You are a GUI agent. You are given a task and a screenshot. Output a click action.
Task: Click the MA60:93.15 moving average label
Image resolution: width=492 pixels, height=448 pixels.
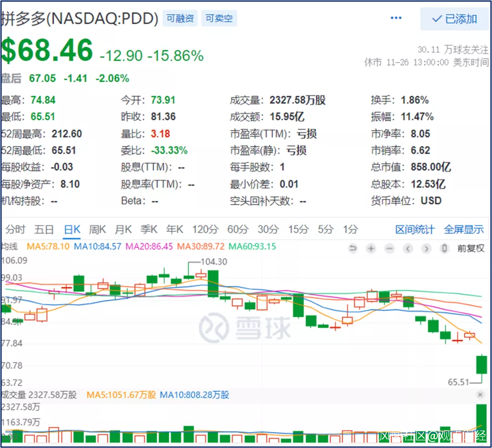tap(252, 247)
